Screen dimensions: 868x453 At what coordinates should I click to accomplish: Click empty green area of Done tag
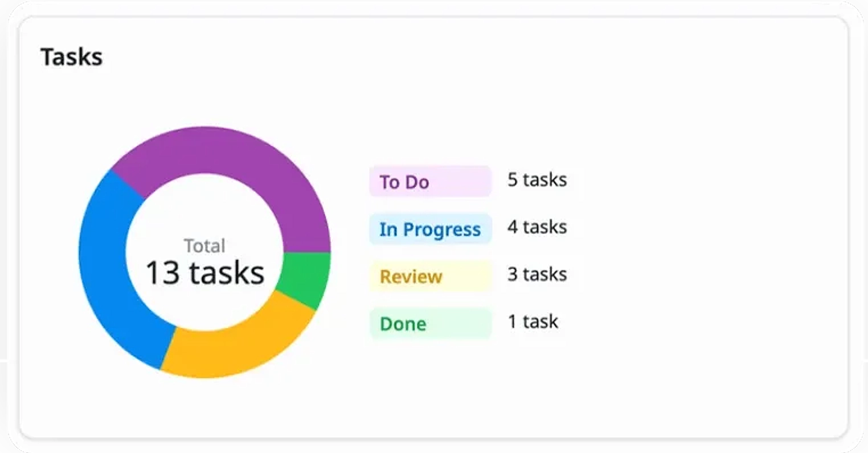click(x=459, y=323)
